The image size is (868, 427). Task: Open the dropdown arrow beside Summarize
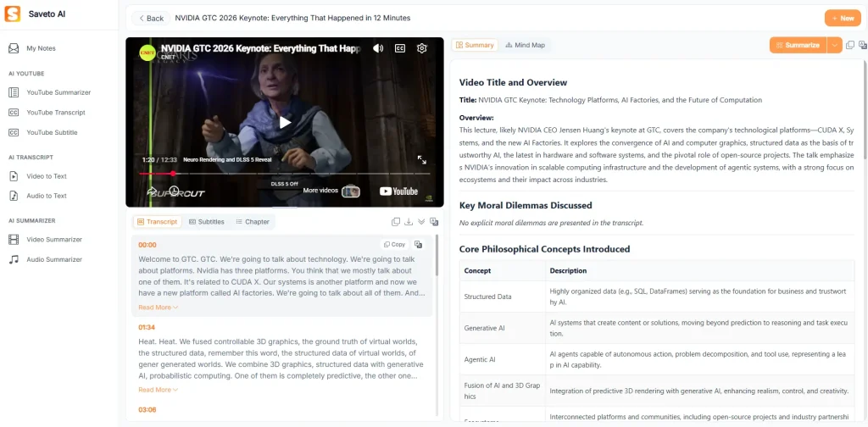pos(835,45)
